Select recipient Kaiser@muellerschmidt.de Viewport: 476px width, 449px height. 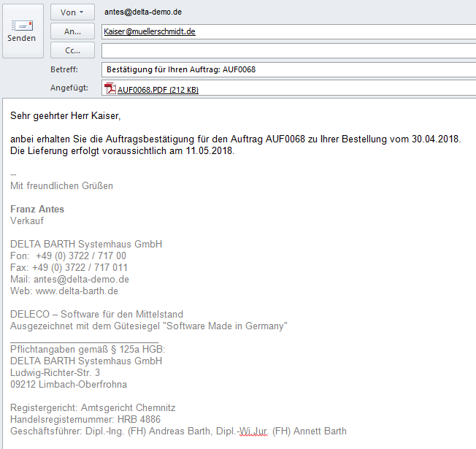[150, 32]
